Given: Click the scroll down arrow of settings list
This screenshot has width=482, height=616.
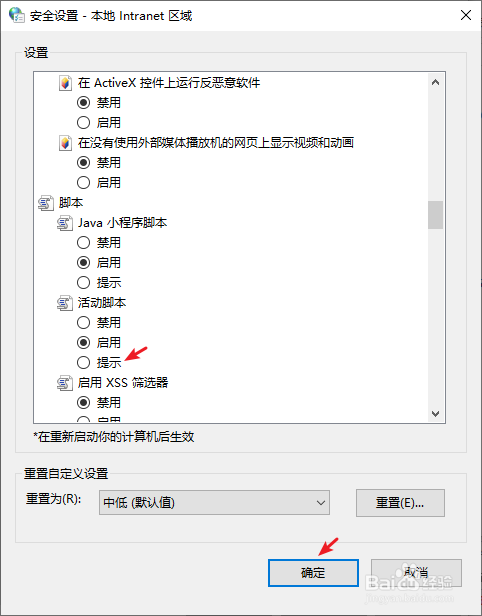Looking at the screenshot, I should coord(435,413).
